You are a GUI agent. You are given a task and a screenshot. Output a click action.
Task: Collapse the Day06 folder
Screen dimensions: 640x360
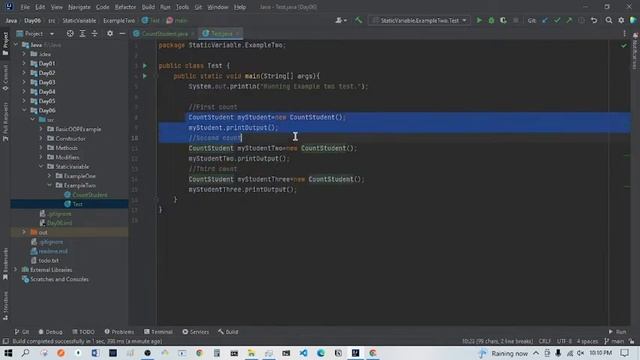pos(24,110)
